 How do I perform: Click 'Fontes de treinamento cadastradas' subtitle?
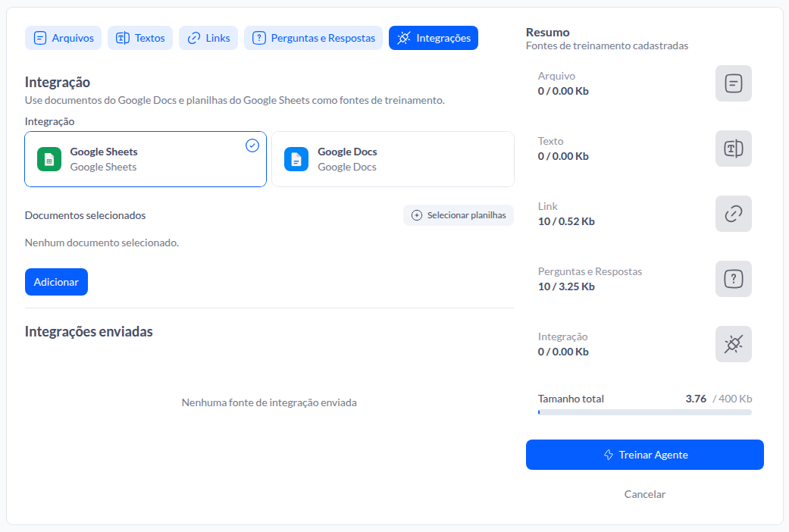[607, 45]
